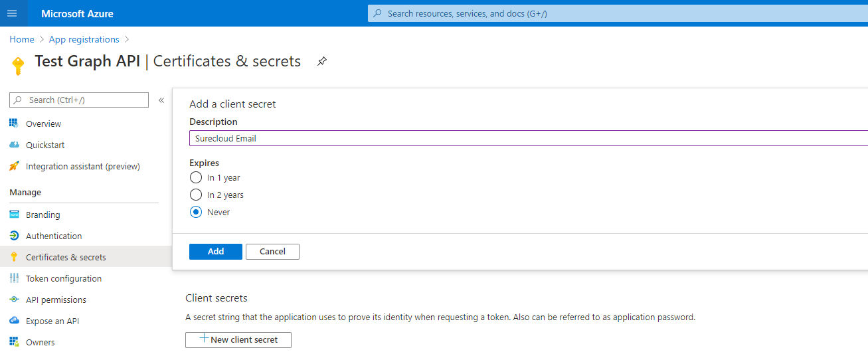Click the Expose an API cloud icon
The height and width of the screenshot is (354, 868).
click(x=14, y=321)
